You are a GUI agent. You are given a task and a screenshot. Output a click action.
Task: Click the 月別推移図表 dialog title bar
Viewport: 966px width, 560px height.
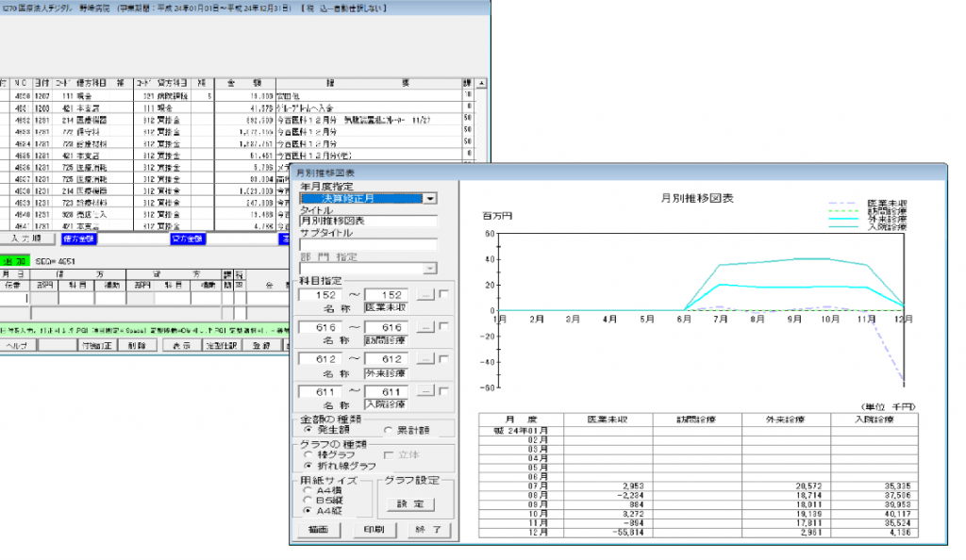619,173
